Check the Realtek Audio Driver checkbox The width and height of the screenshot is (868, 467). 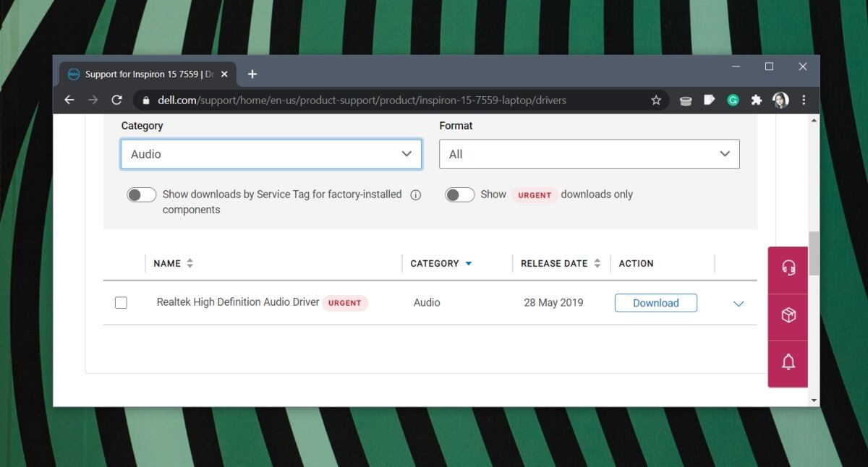point(121,302)
